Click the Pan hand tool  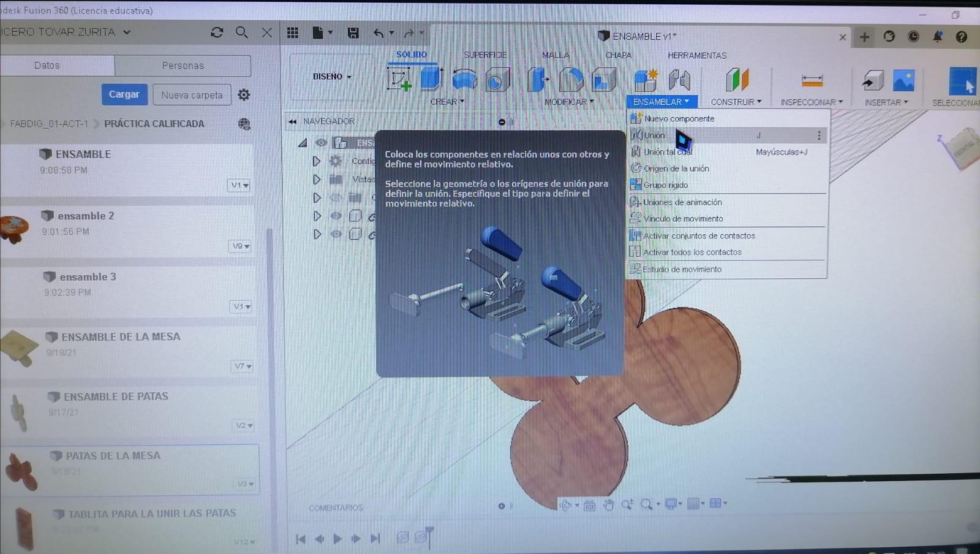click(608, 504)
